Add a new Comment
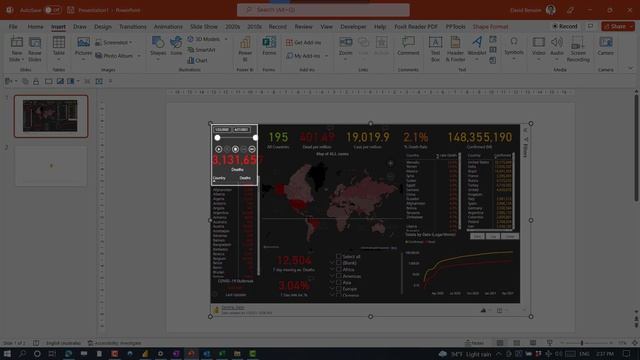This screenshot has height=360, width=640. pos(408,46)
